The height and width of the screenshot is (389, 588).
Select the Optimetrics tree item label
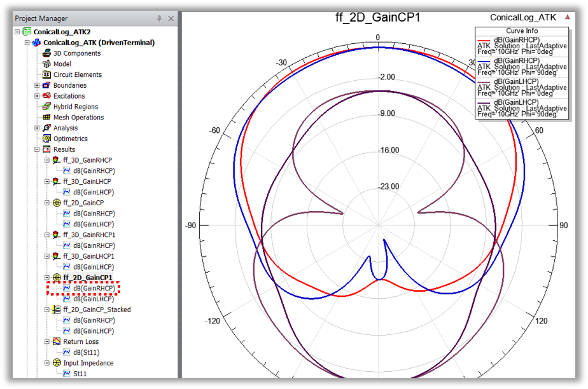point(71,139)
